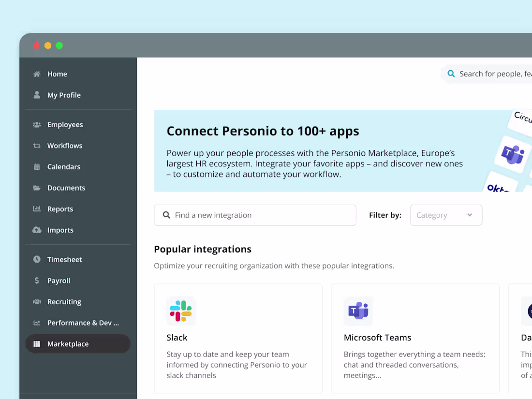This screenshot has height=399, width=532.
Task: Click the green traffic-light window control
Action: click(59, 45)
